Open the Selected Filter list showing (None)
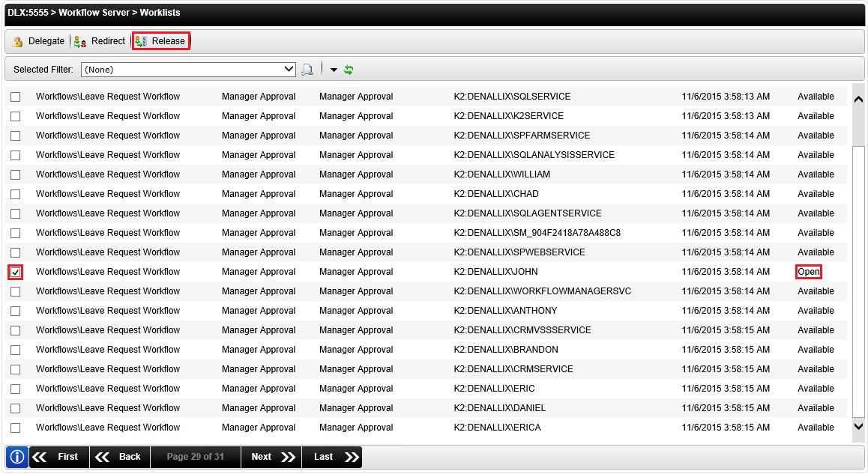Screen dimensions: 868x474 [x=187, y=69]
